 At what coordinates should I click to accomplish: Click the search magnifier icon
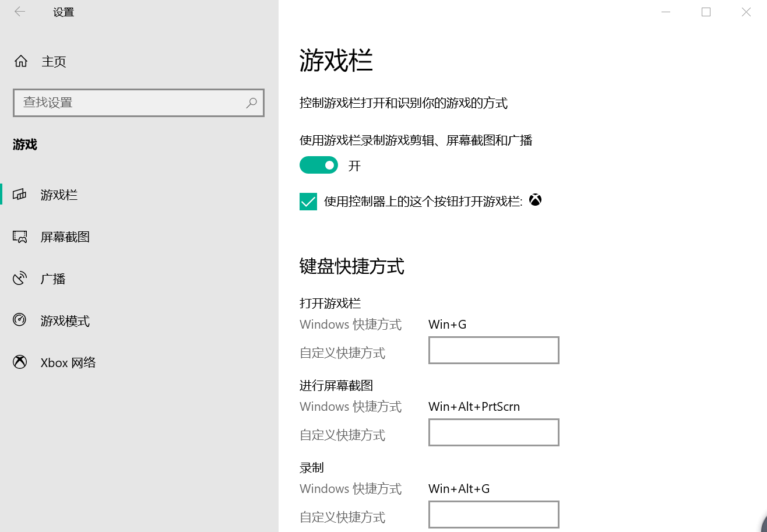(x=251, y=103)
